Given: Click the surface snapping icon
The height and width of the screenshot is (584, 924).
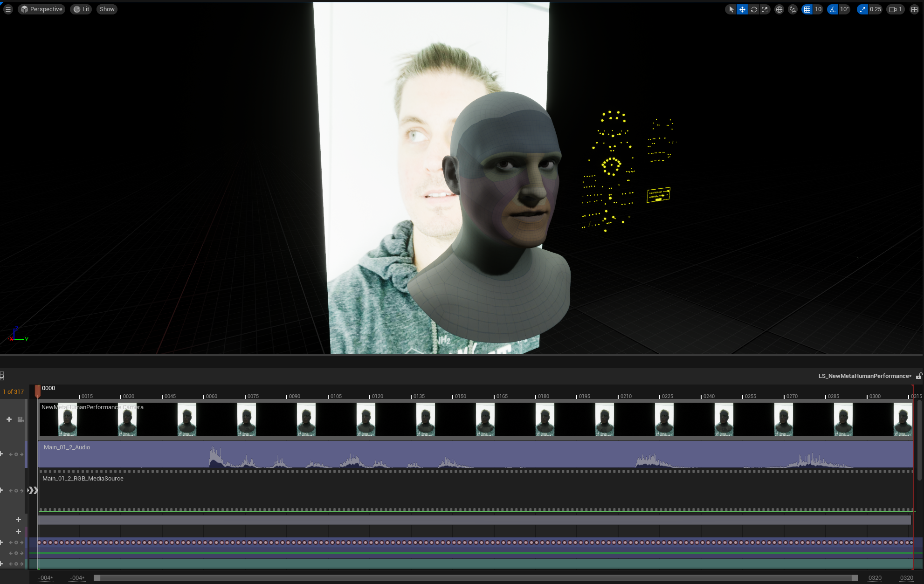Looking at the screenshot, I should tap(793, 9).
